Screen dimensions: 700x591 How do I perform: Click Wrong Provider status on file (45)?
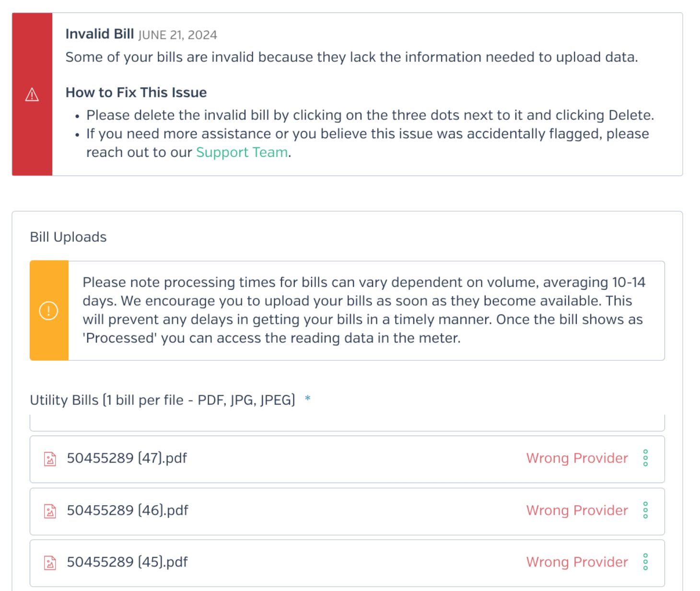pos(577,562)
